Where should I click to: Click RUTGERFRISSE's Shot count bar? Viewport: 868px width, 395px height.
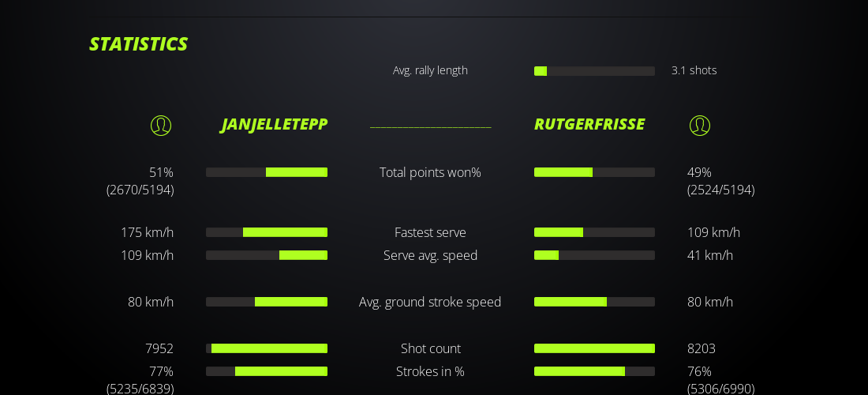pyautogui.click(x=594, y=348)
